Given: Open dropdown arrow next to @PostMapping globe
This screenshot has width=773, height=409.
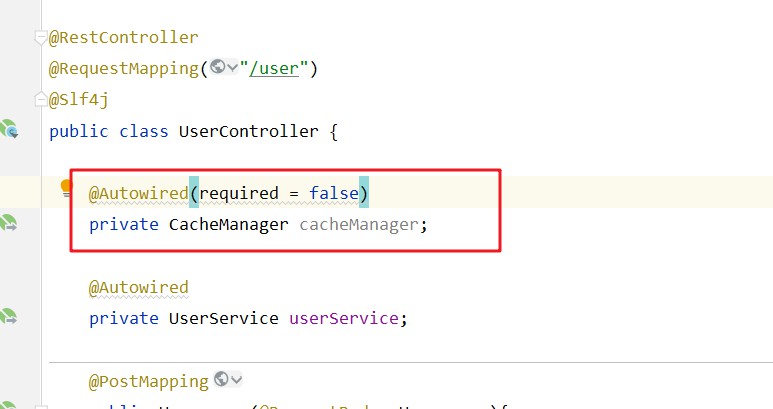Looking at the screenshot, I should (x=236, y=380).
